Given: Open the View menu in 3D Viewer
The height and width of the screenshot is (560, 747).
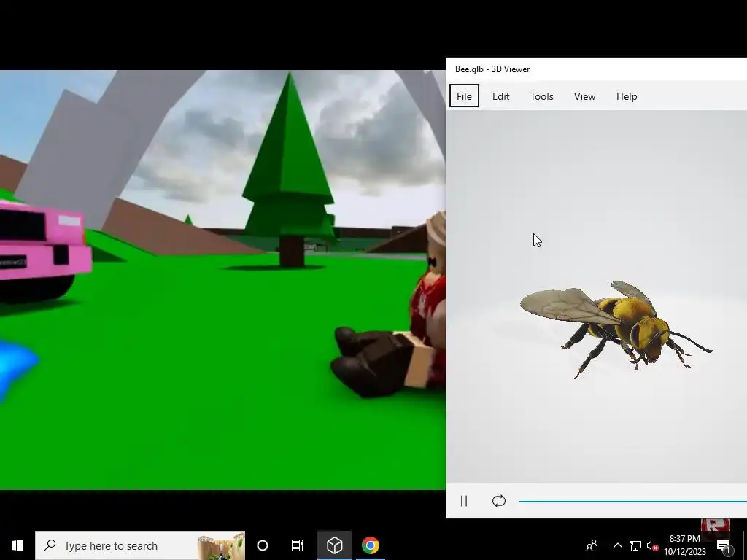Looking at the screenshot, I should [584, 96].
